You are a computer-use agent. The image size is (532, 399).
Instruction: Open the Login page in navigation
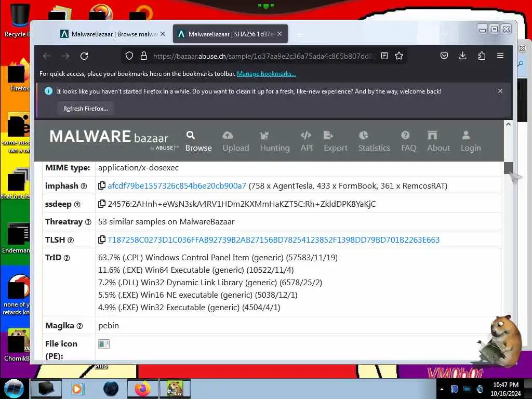tap(471, 141)
